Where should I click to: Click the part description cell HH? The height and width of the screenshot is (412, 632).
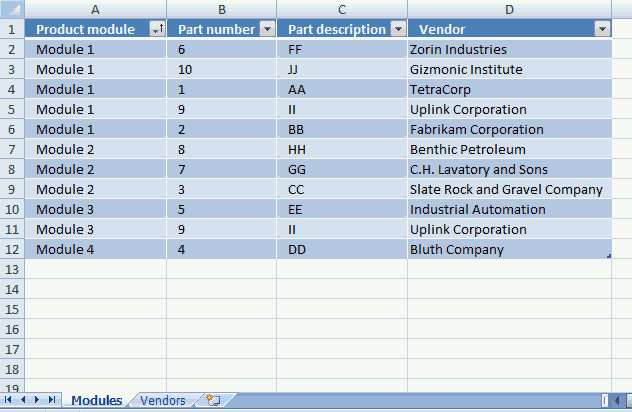click(342, 149)
